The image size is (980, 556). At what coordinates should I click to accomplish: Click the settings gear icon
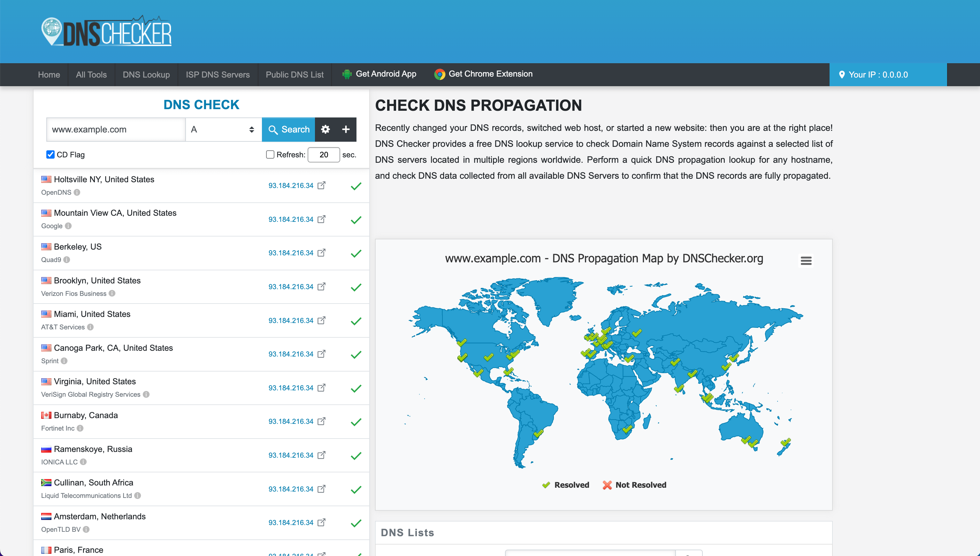tap(326, 129)
